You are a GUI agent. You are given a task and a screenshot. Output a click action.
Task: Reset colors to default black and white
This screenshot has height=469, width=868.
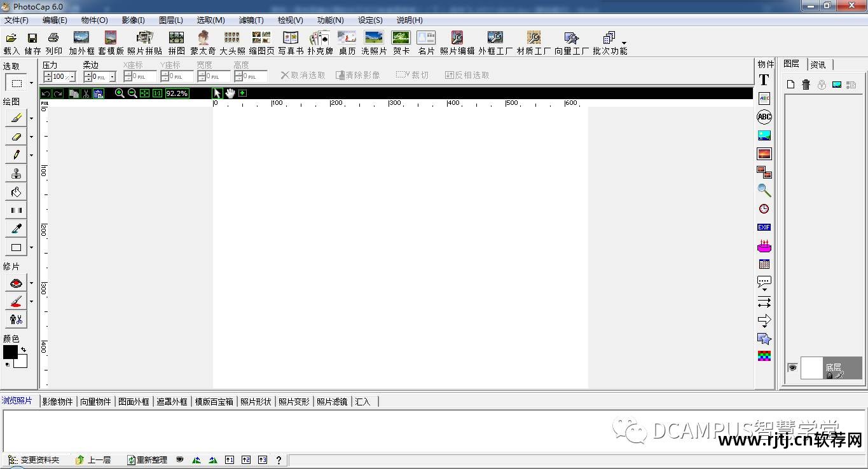(x=7, y=365)
